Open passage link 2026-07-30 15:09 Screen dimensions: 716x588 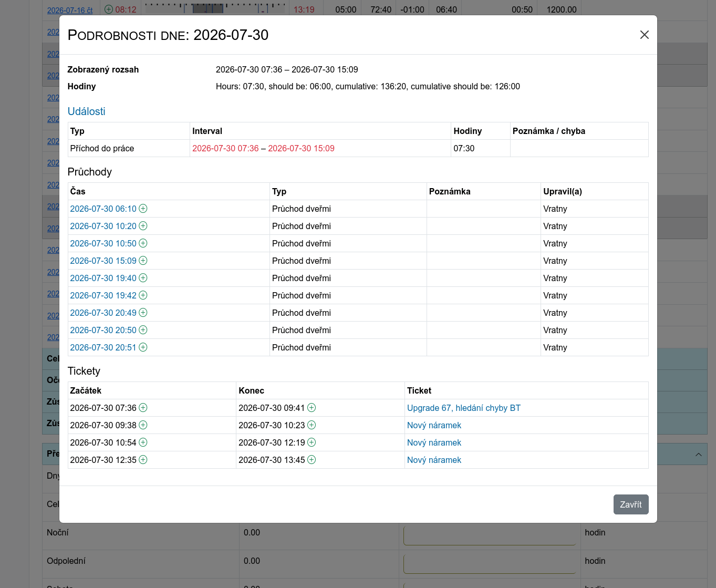(x=103, y=261)
